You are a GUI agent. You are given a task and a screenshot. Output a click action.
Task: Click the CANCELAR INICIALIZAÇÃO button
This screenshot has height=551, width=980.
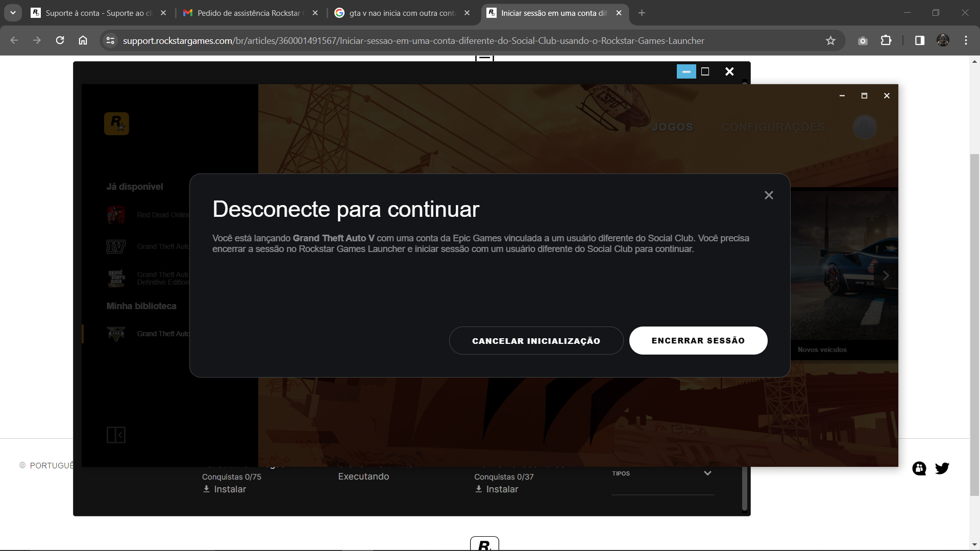[x=536, y=340]
